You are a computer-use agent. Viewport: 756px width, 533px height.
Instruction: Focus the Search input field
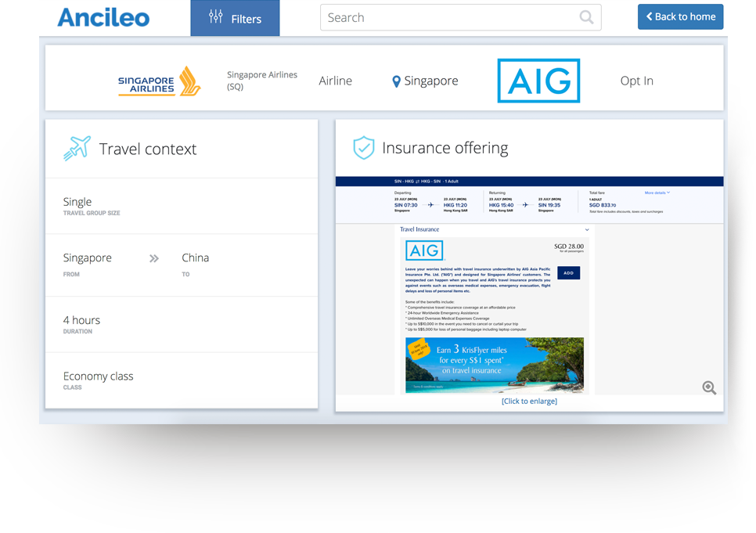[460, 17]
